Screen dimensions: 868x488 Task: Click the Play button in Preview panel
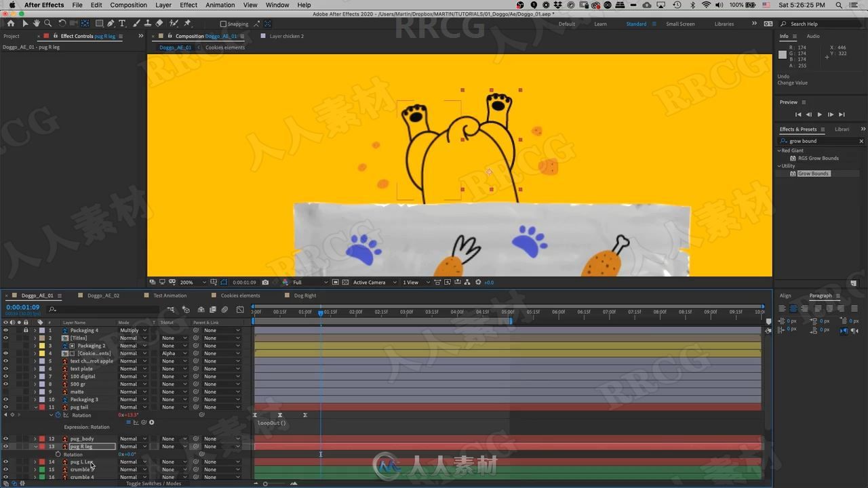(819, 115)
